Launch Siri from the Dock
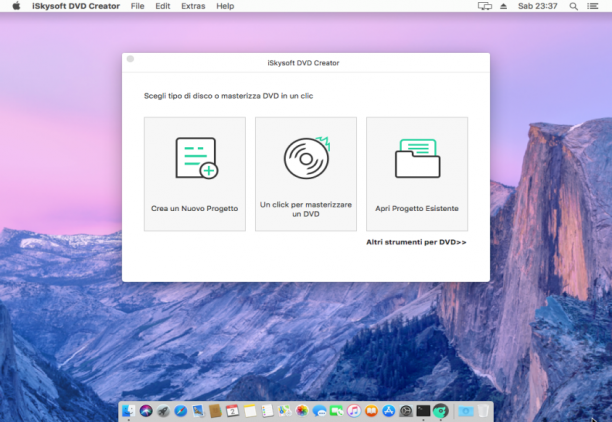Screen dimensions: 612x422 (x=146, y=411)
